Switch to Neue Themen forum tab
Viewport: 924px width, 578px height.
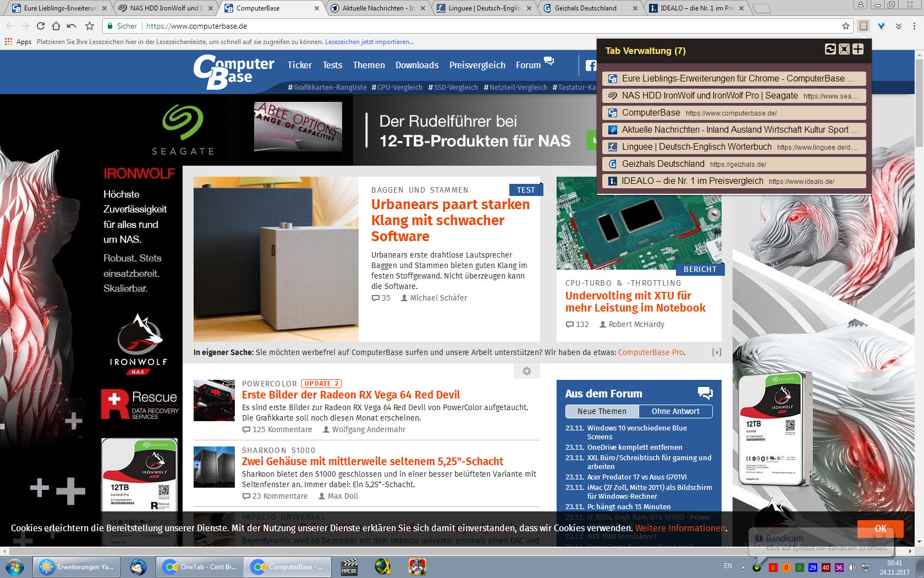(602, 411)
